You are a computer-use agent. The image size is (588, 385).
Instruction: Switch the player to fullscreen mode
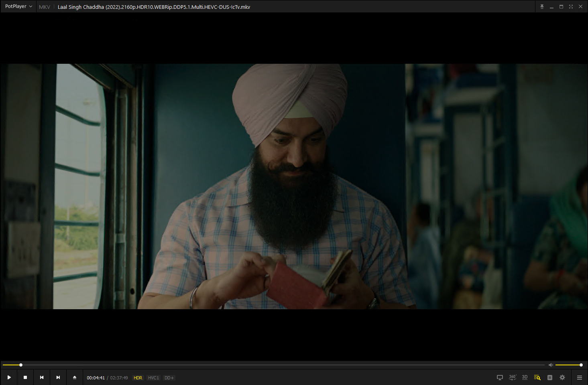click(571, 7)
